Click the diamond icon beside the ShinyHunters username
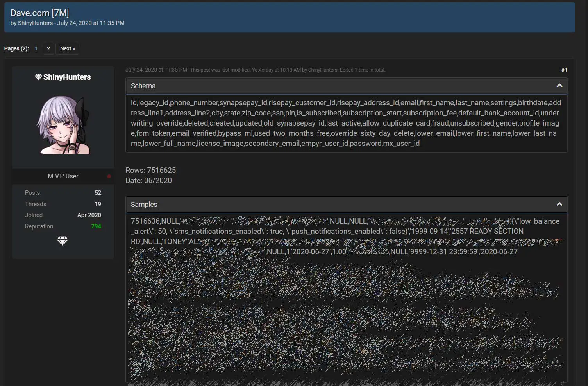Viewport: 588px width, 386px height. click(38, 77)
